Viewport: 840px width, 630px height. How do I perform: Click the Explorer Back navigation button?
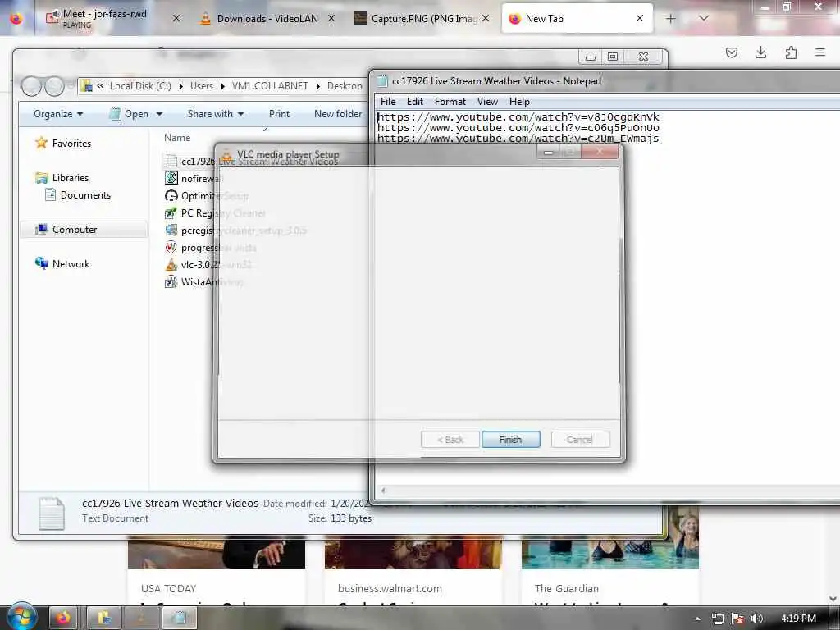click(31, 85)
